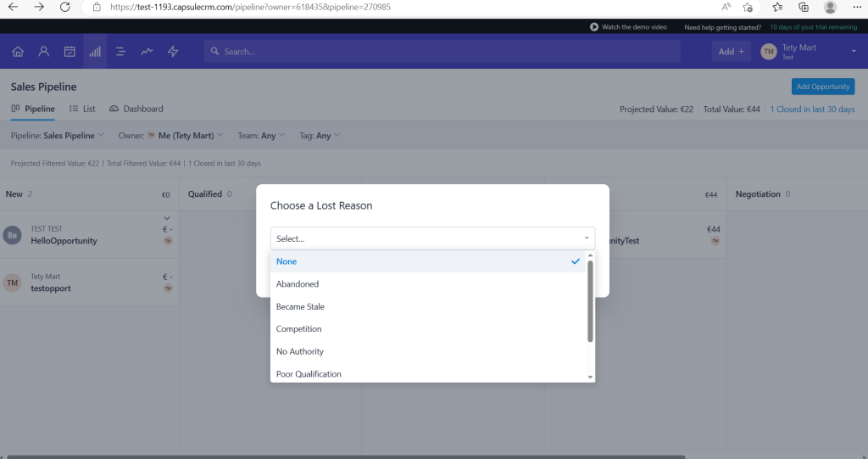Open the browser profile avatar
This screenshot has height=459, width=868.
[830, 7]
